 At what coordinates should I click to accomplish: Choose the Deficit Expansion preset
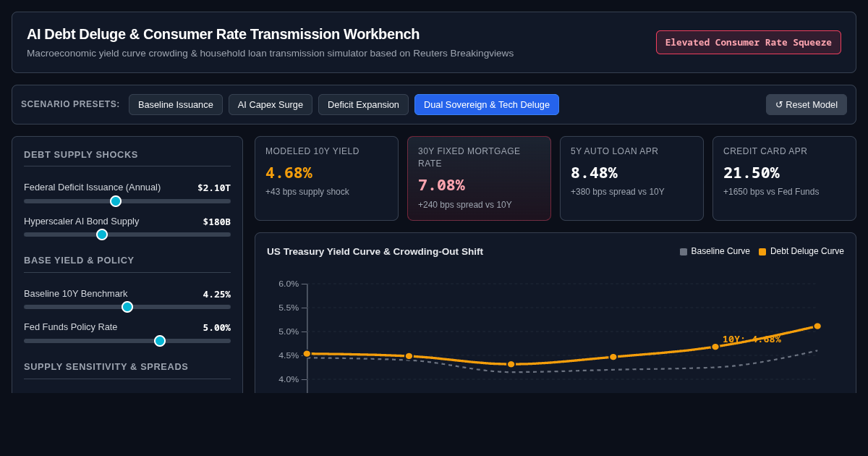coord(363,104)
